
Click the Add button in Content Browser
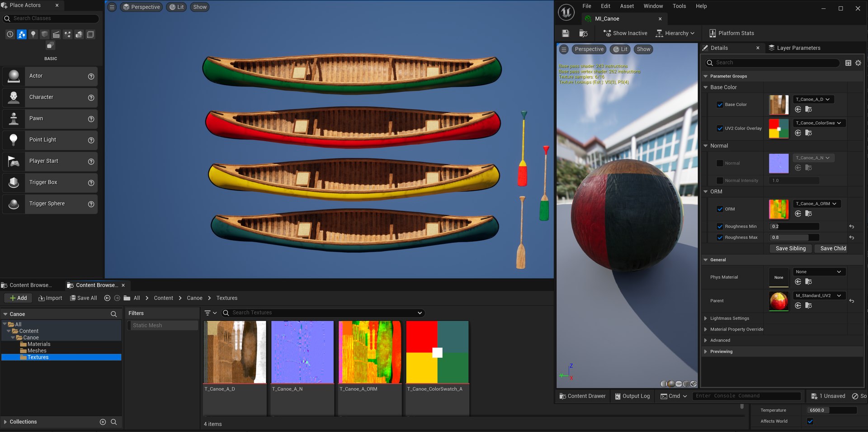[x=19, y=298]
